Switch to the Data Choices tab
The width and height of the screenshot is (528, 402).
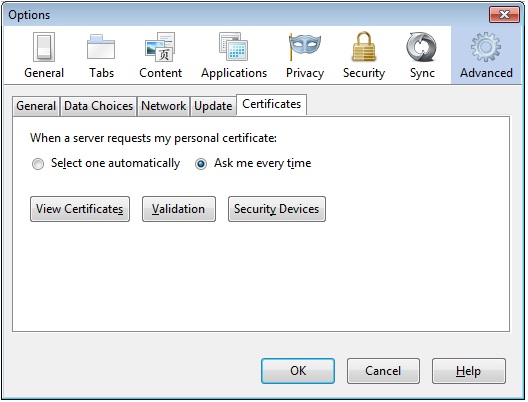[x=98, y=106]
